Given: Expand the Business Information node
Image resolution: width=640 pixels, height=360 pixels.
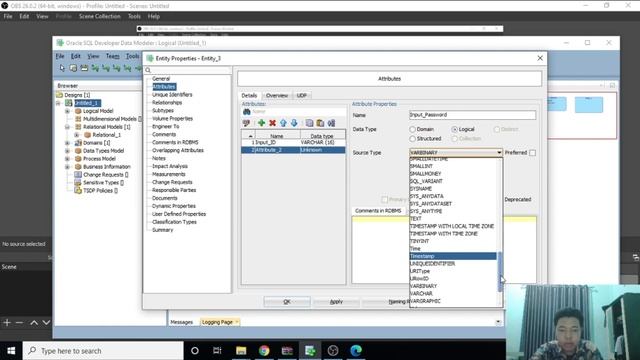Looking at the screenshot, I should point(67,167).
